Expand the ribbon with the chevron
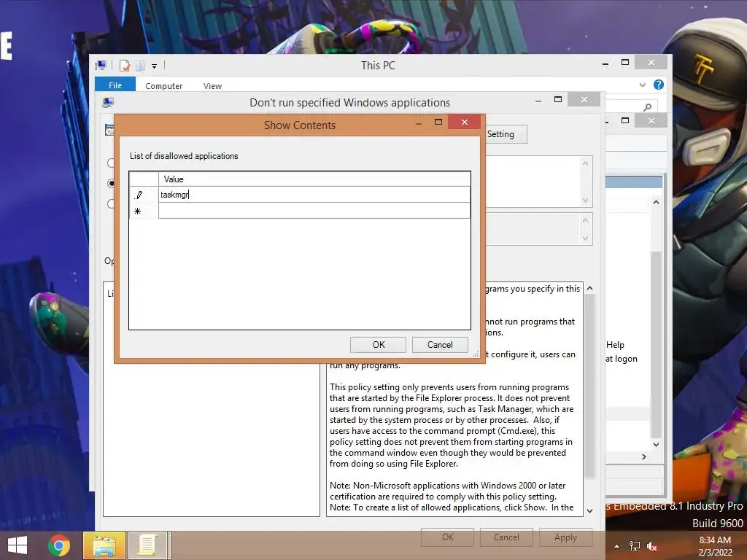This screenshot has height=560, width=747. 643,85
